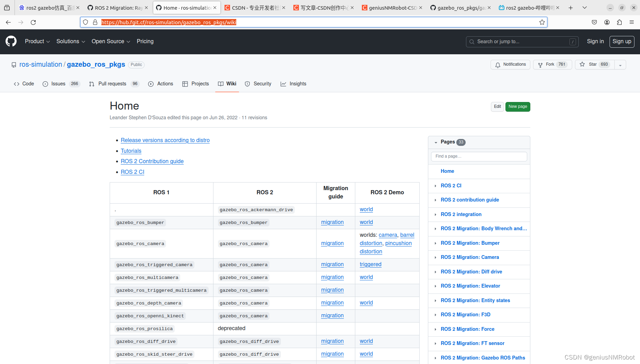Viewport: 640px width, 364px height.
Task: Open the tracking protection shield icon
Action: 85,22
